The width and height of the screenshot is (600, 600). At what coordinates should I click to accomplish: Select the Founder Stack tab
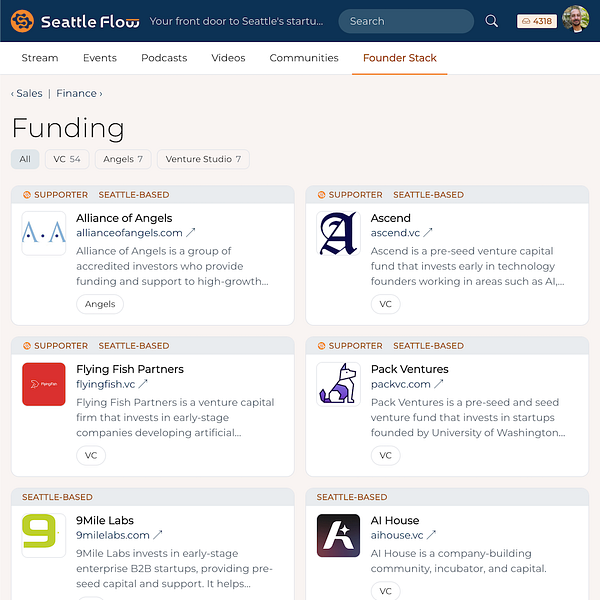pos(399,58)
